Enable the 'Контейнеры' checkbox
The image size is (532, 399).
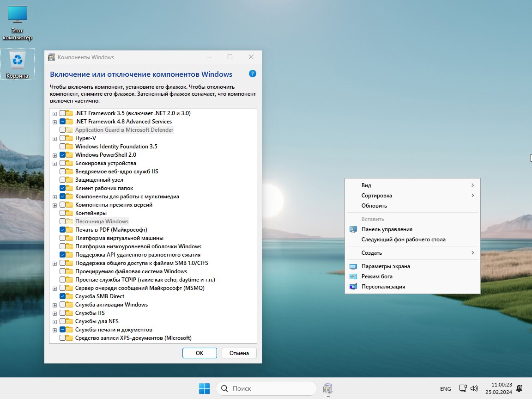pos(63,213)
